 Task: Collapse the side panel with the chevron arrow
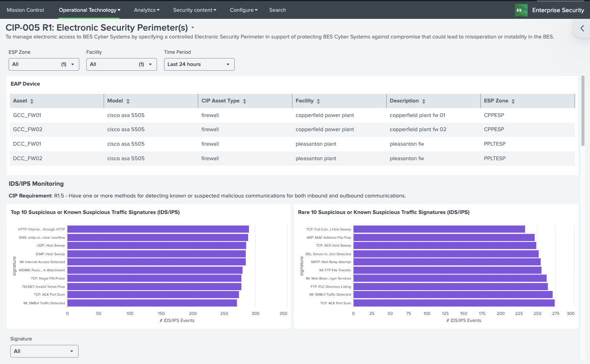pos(582,28)
